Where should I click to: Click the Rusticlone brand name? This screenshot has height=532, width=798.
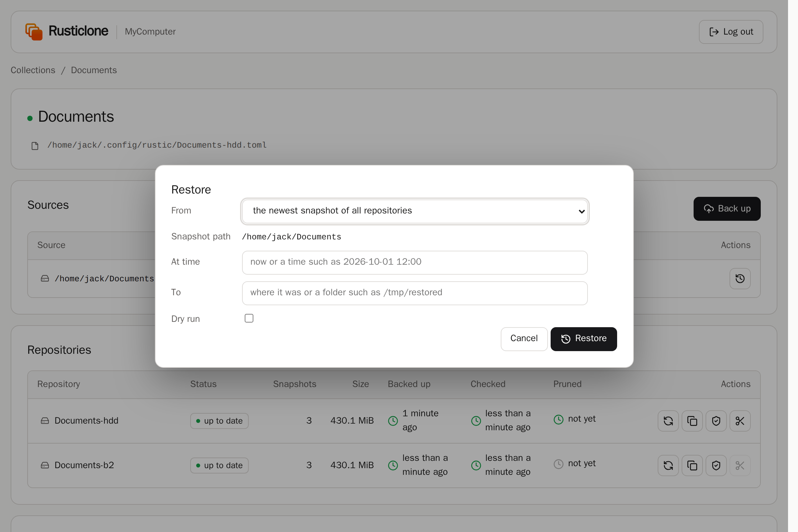click(x=78, y=31)
